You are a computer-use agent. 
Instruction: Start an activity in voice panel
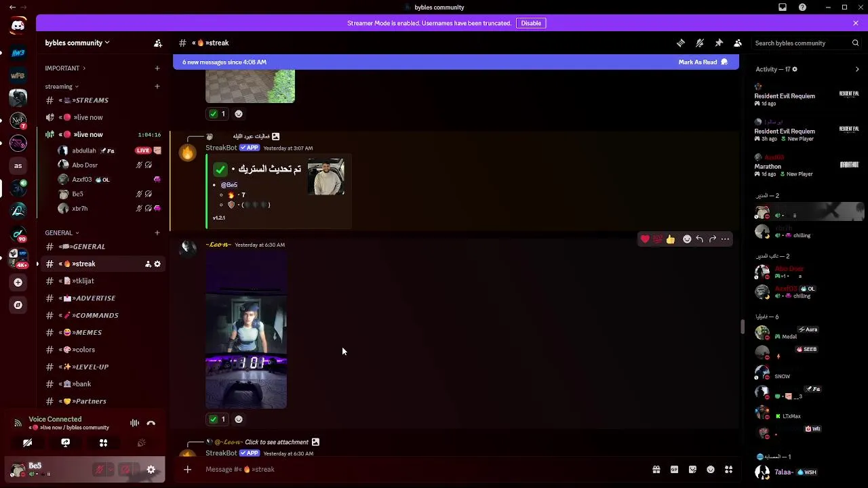104,443
